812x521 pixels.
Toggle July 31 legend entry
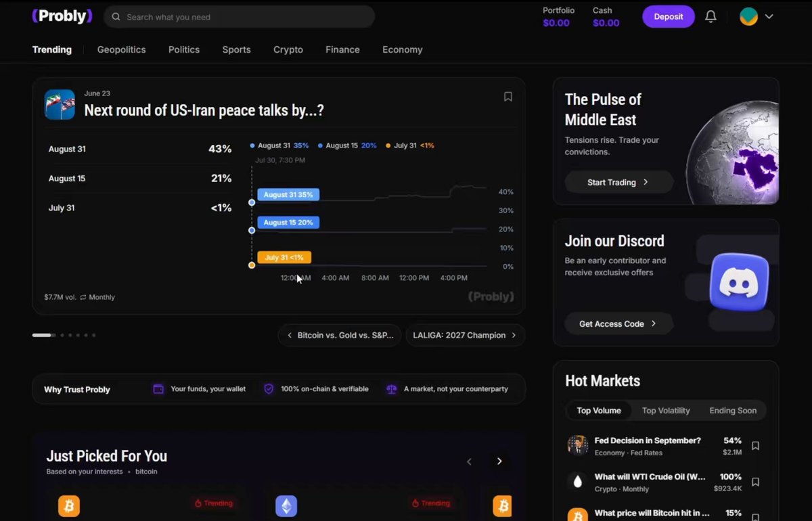pos(409,145)
